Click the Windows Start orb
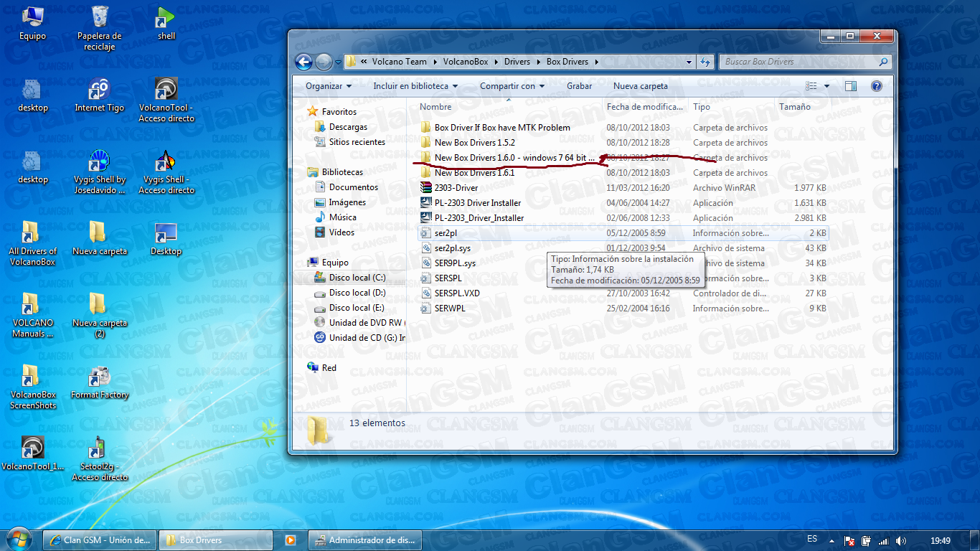This screenshot has width=980, height=551. [19, 539]
